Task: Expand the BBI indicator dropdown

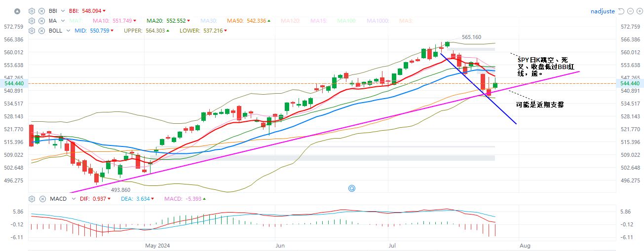Action: coord(63,11)
